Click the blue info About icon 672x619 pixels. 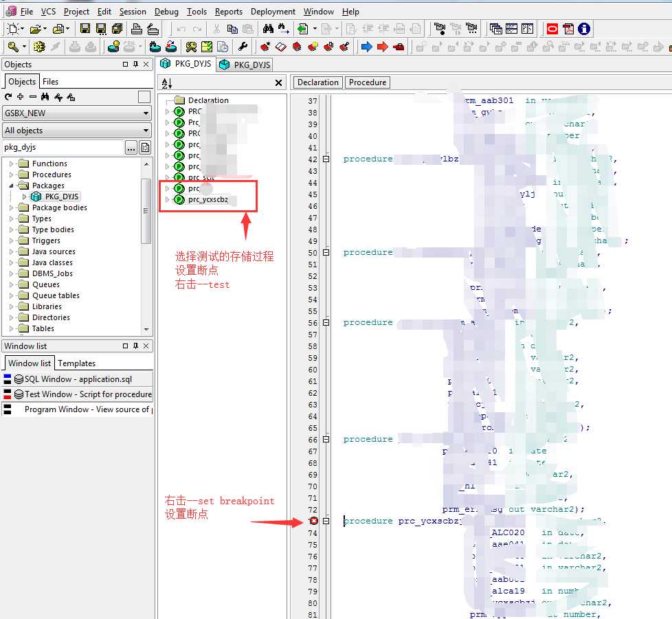584,29
